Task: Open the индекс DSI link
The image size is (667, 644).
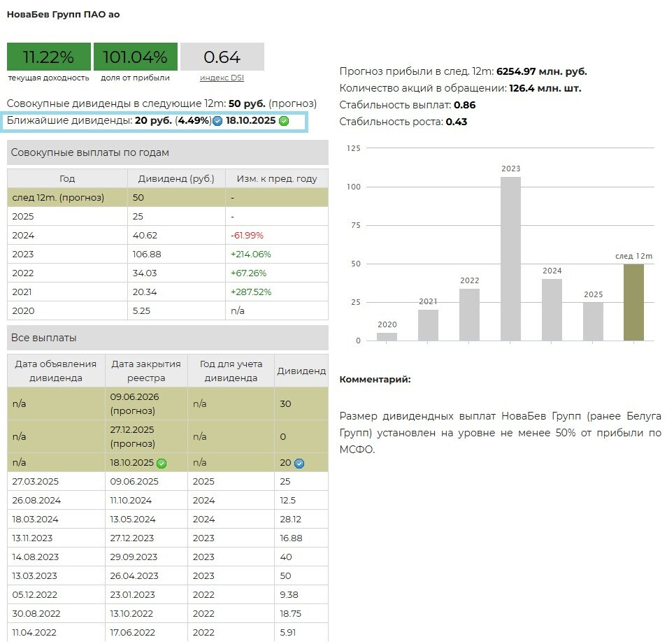Action: pos(222,78)
